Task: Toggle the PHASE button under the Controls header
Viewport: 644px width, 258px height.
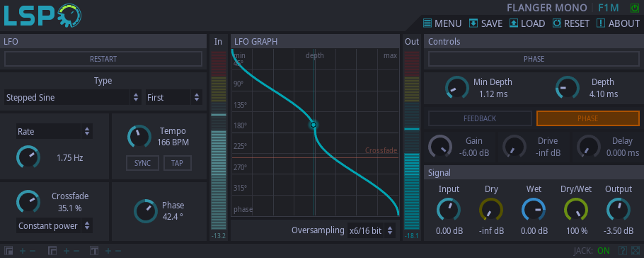Action: 534,59
